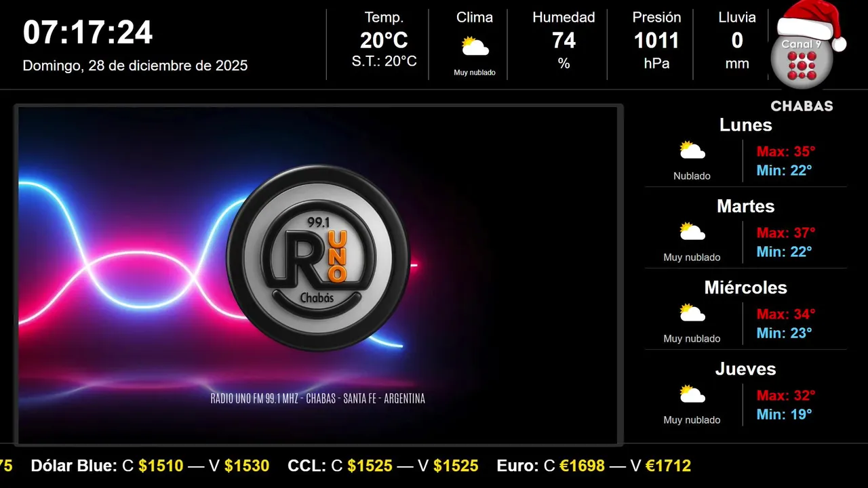The height and width of the screenshot is (488, 868).
Task: Click the current weather cloud icon under Clima
Action: click(x=475, y=47)
